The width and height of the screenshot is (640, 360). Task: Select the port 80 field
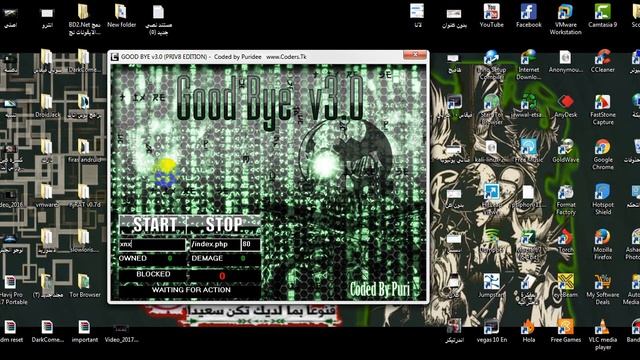click(x=251, y=244)
